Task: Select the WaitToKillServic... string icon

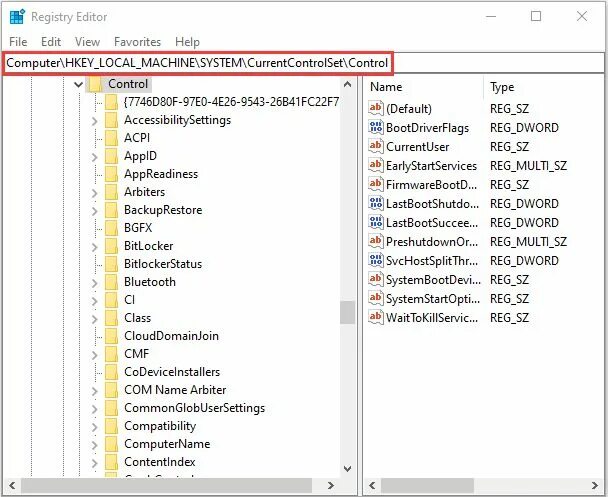Action: 375,317
